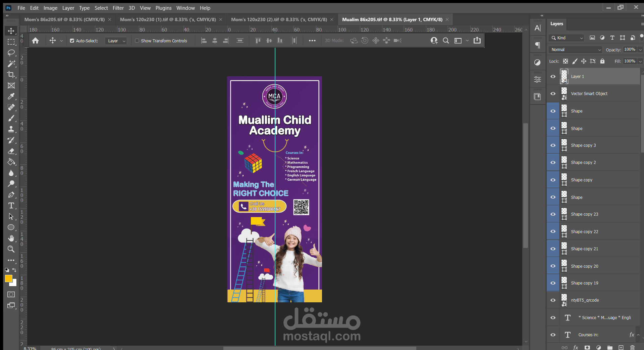Screen dimensions: 644x350
Task: Open the Fill dropdown arrow
Action: (640, 61)
